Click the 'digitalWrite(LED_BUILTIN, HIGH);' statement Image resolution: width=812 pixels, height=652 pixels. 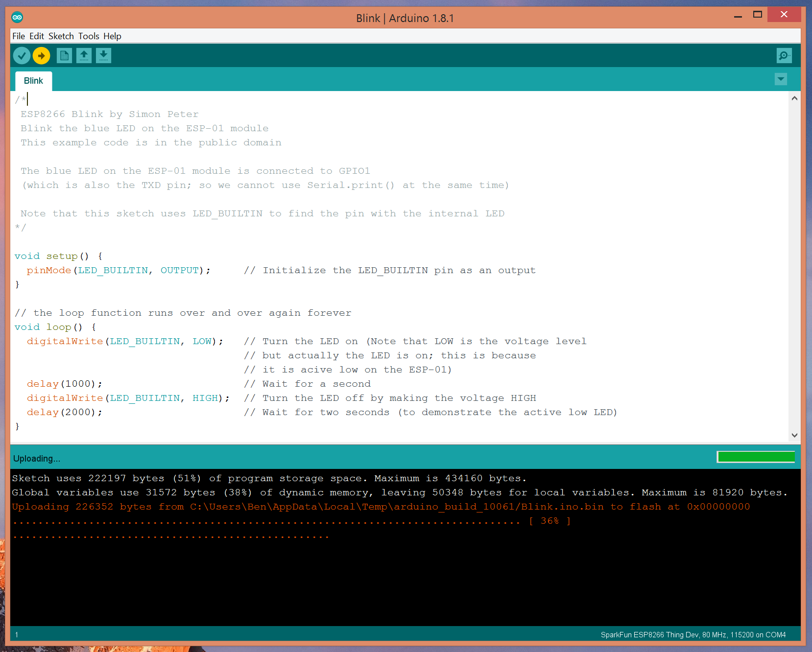(128, 398)
